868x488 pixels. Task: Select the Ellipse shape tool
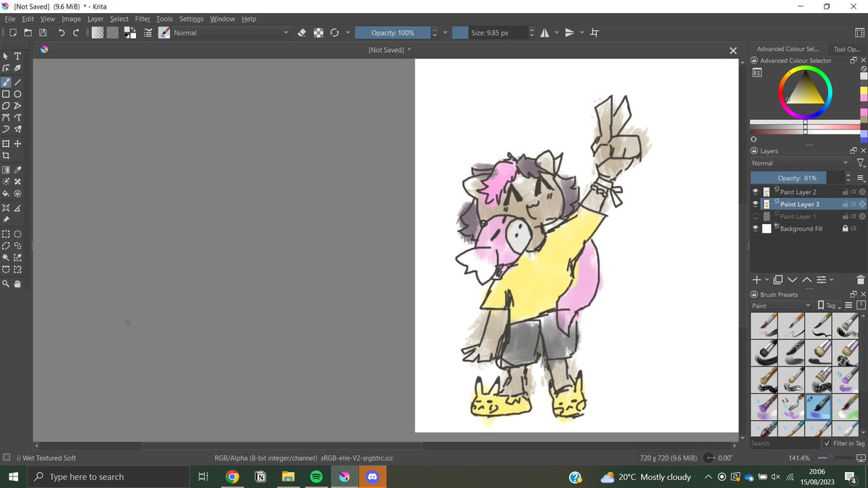click(x=18, y=94)
